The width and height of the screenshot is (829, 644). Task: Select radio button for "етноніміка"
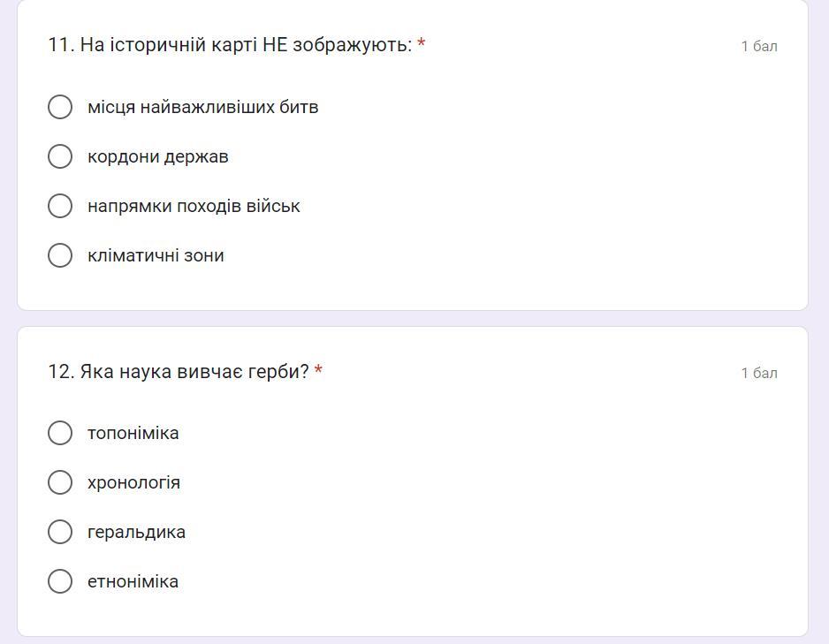60,581
